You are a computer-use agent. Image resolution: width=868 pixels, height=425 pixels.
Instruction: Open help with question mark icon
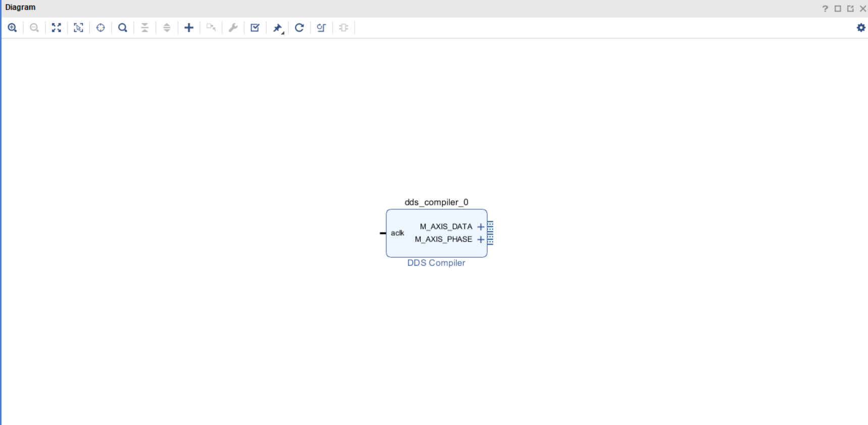(825, 9)
